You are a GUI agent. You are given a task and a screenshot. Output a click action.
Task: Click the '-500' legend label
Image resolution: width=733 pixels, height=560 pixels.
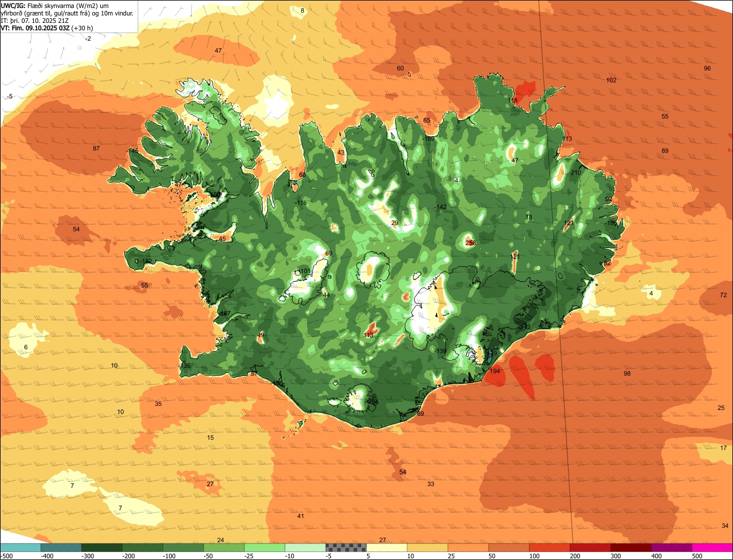(x=7, y=555)
